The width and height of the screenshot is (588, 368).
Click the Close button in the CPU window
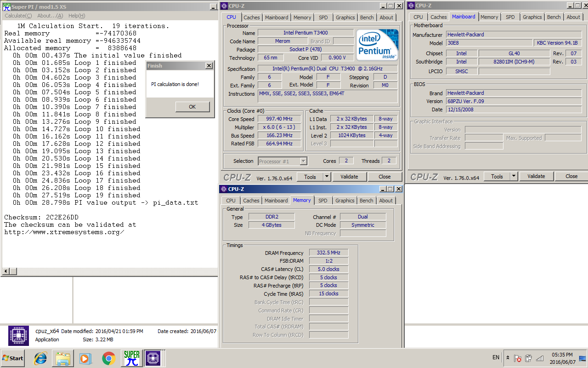tap(385, 177)
